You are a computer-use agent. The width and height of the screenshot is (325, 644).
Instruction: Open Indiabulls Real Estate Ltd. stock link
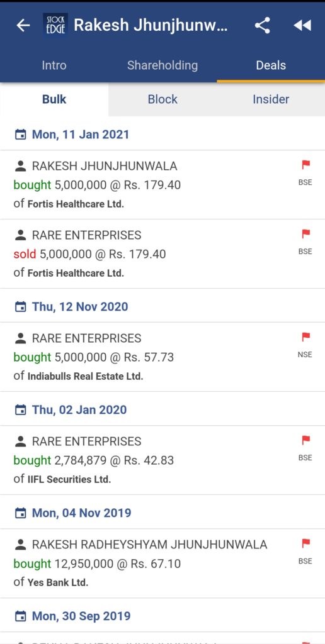(x=85, y=376)
